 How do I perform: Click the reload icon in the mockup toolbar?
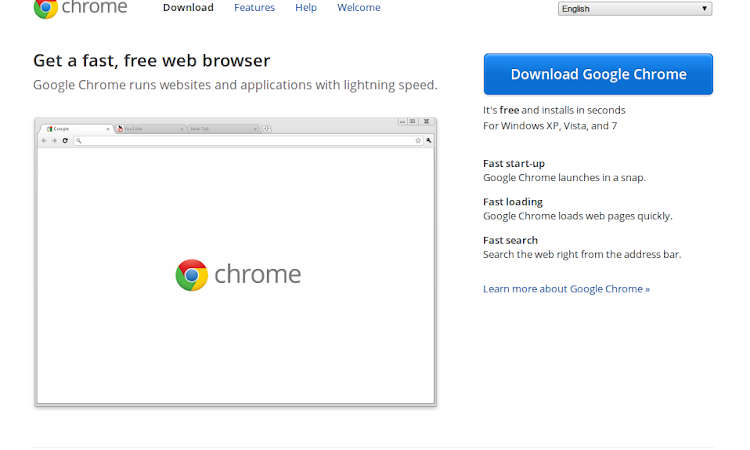[65, 141]
